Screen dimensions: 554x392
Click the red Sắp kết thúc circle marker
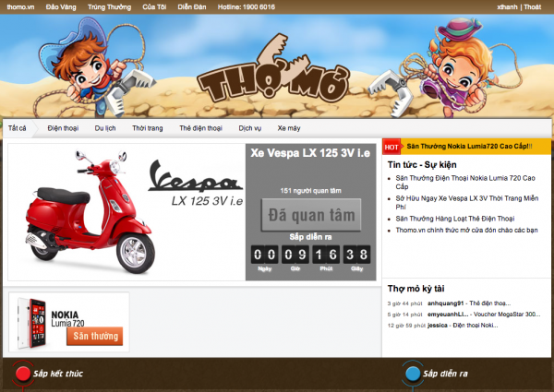pos(22,374)
